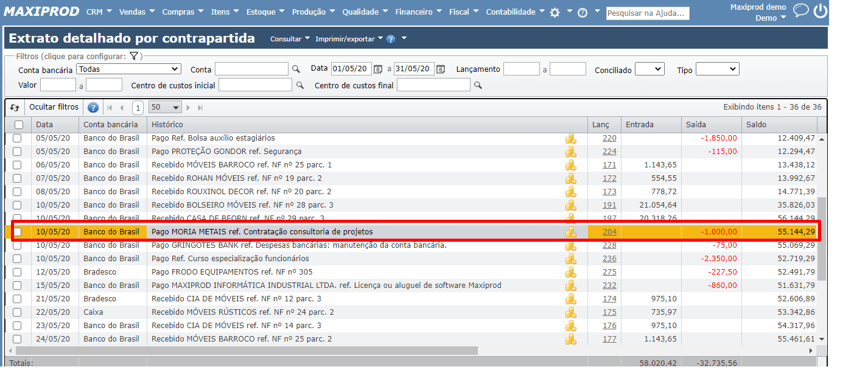The width and height of the screenshot is (868, 375).
Task: Open the Financeiro menu
Action: click(x=419, y=12)
